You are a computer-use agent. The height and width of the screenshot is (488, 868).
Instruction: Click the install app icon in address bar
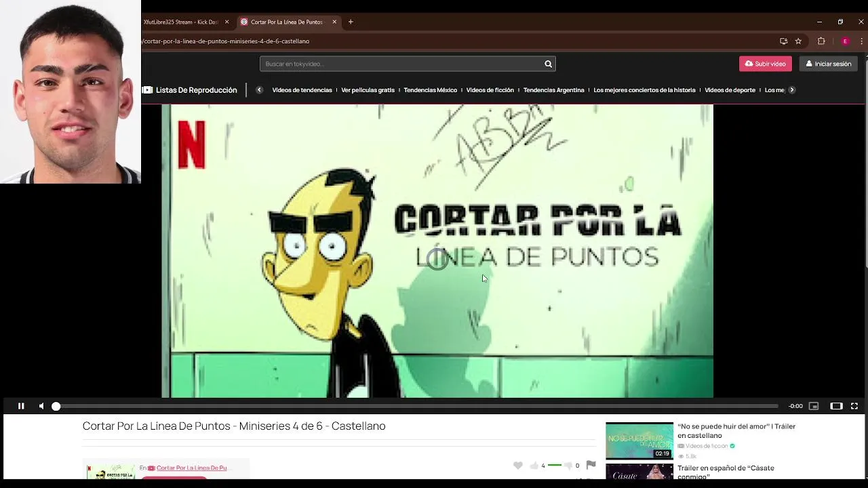(x=783, y=41)
